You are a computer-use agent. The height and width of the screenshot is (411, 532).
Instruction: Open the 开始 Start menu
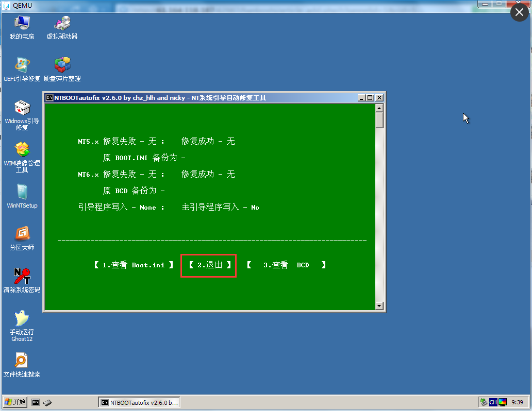point(15,402)
